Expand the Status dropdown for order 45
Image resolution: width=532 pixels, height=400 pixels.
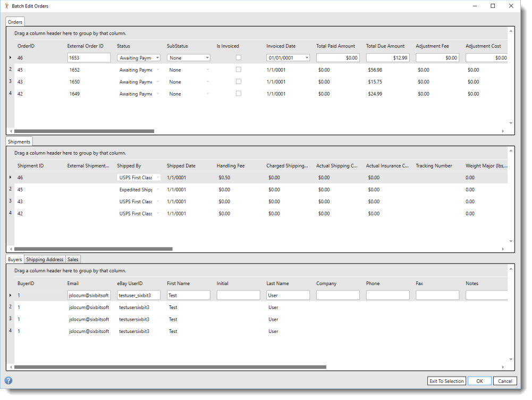point(157,70)
